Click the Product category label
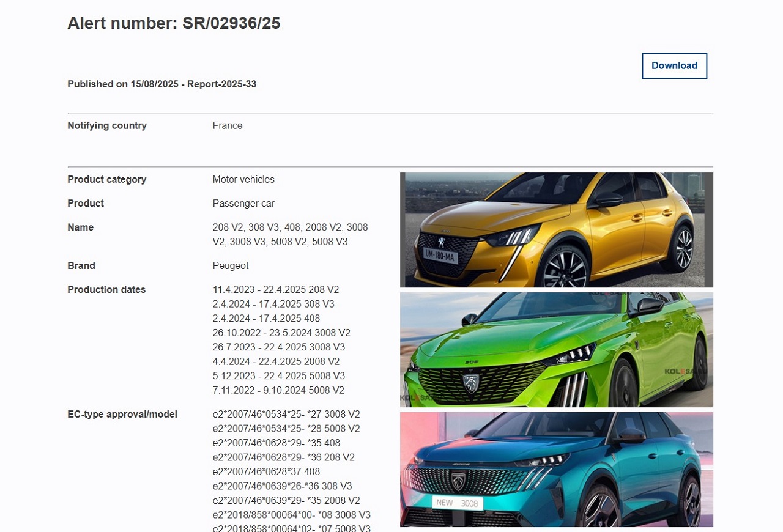This screenshot has width=783, height=532. point(107,180)
